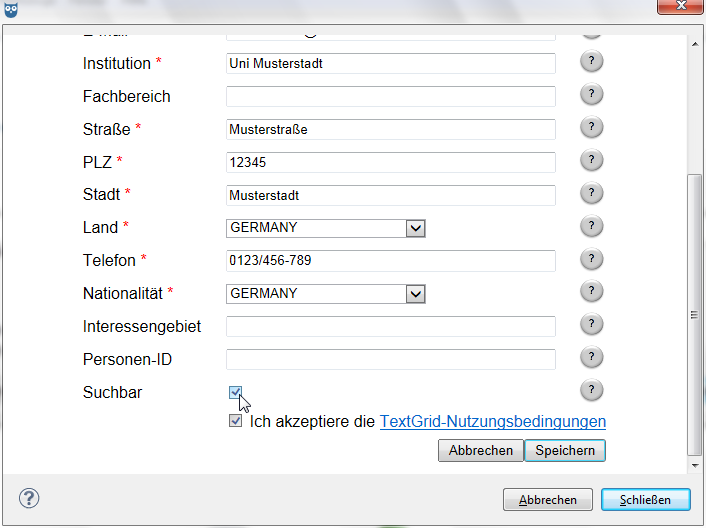The image size is (706, 528).
Task: Open help for the Straße field
Action: pos(591,128)
